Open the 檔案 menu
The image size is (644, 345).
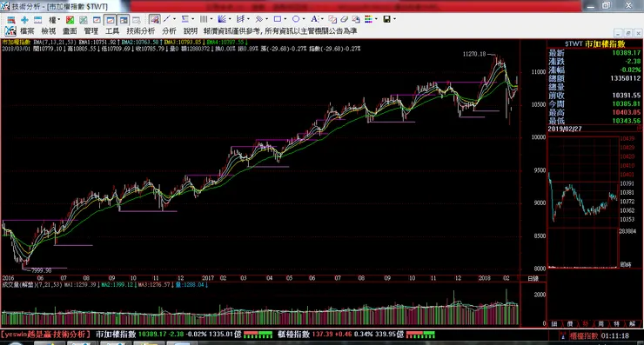click(27, 31)
